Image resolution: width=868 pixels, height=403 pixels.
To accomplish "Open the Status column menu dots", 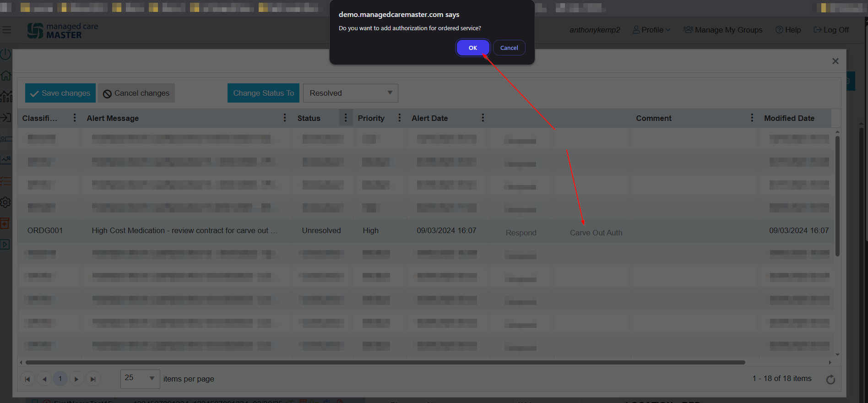I will point(346,118).
